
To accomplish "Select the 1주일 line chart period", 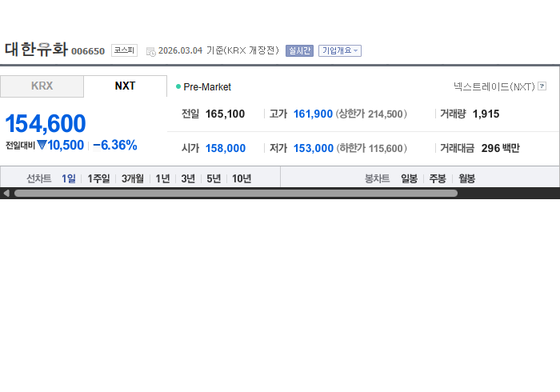I will 98,178.
